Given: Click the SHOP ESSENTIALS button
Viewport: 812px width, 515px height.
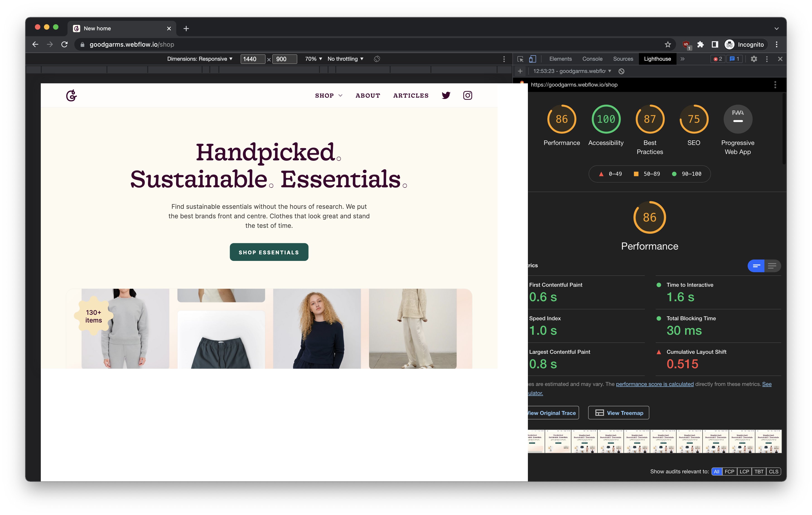Looking at the screenshot, I should coord(269,252).
